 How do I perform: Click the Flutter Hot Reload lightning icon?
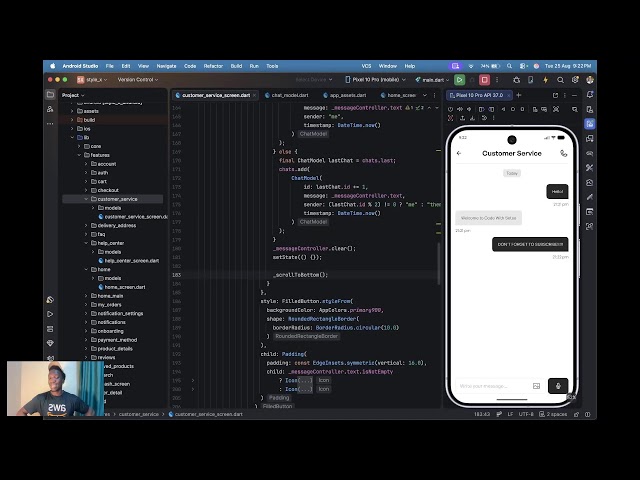(545, 80)
